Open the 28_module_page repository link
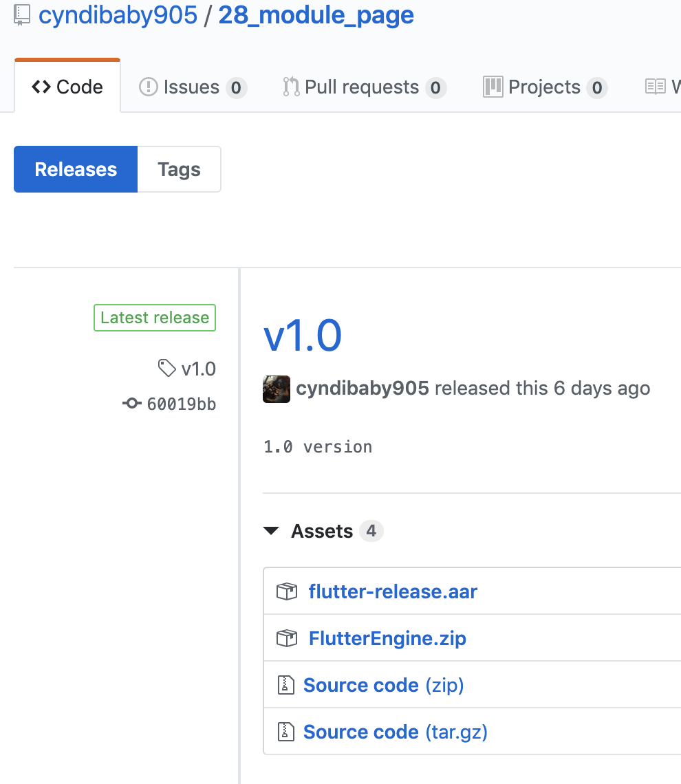Screen dimensions: 681x784 (x=316, y=15)
